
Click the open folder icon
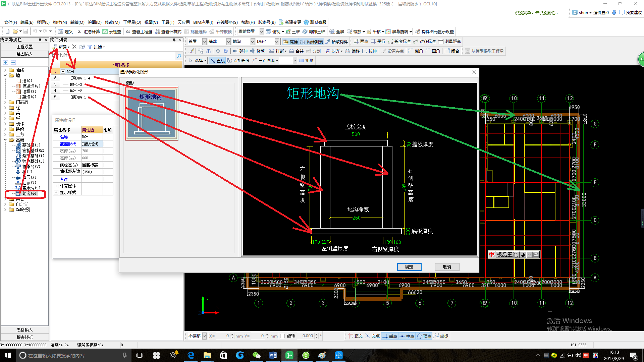tap(15, 32)
